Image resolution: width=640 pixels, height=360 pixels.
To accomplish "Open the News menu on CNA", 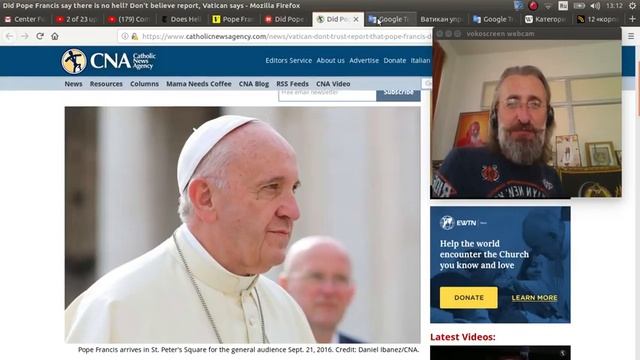I will coord(73,84).
